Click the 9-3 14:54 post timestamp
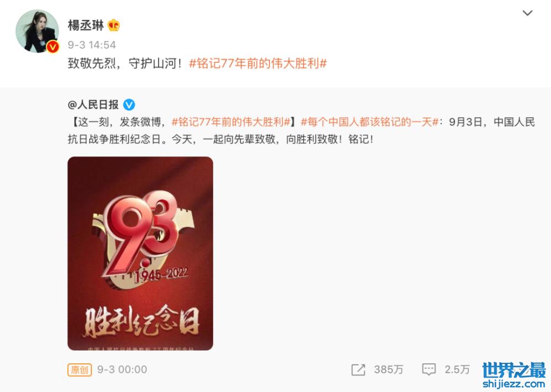Screen dimensions: 551x392 pyautogui.click(x=91, y=45)
